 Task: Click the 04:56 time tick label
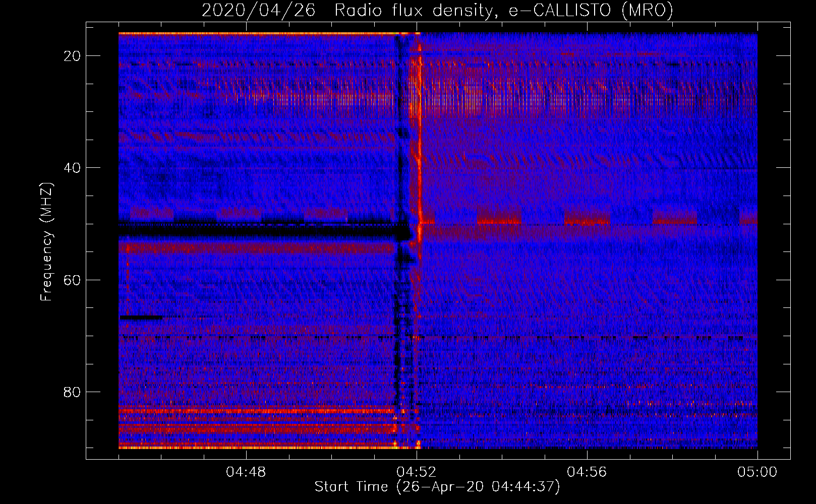click(587, 472)
